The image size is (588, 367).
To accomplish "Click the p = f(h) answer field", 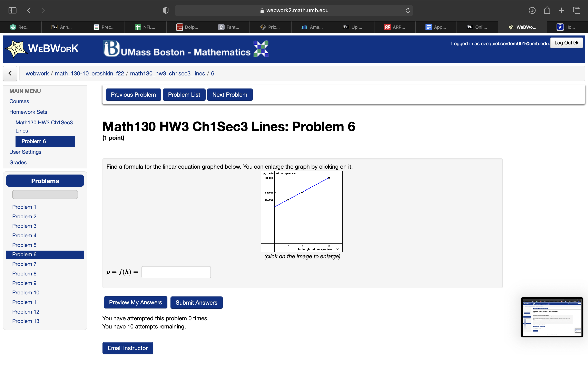I will (176, 272).
